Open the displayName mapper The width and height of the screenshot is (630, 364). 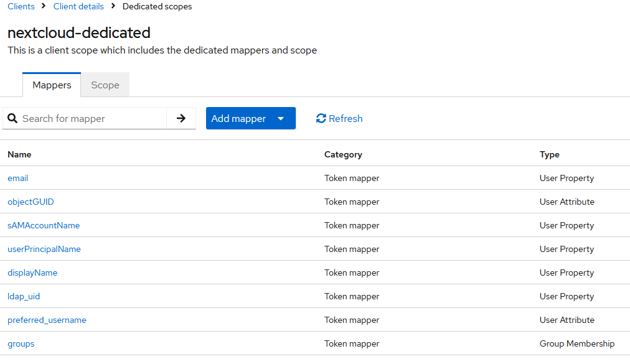[32, 273]
